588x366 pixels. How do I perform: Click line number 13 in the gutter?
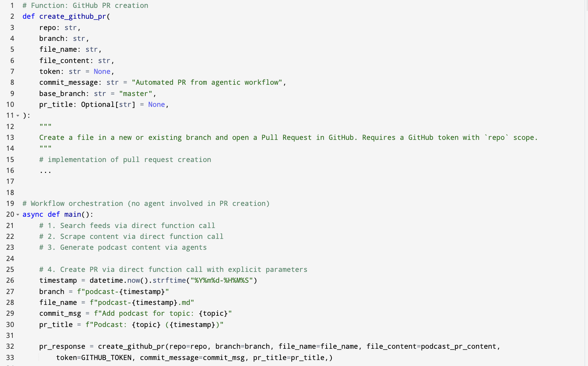point(10,138)
